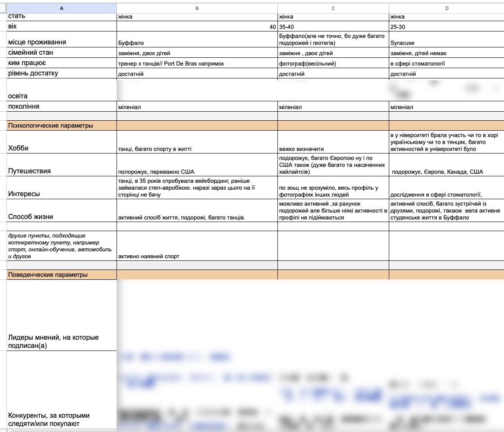Select column C header

pos(333,8)
